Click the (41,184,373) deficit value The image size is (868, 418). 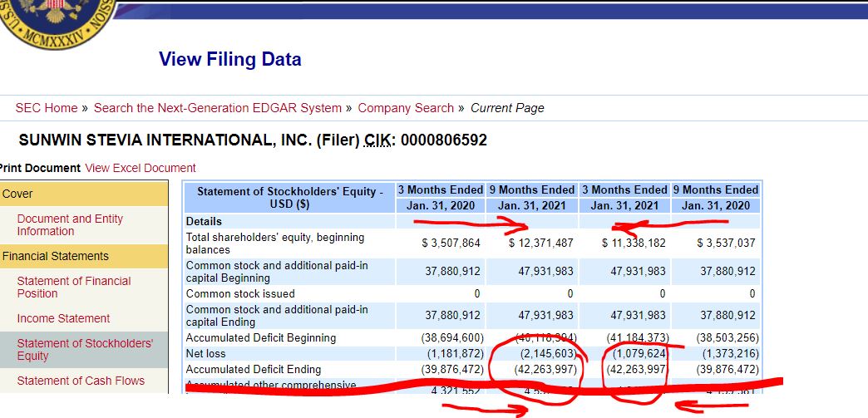[x=638, y=337]
